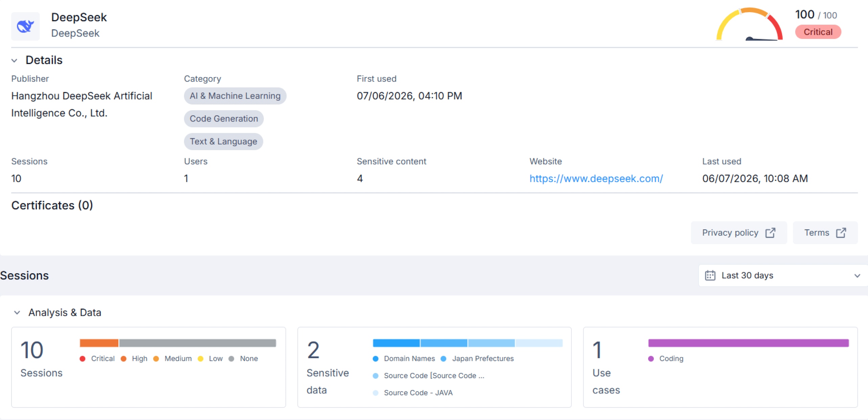Collapse the Details section chevron
868x420 pixels.
pos(14,61)
